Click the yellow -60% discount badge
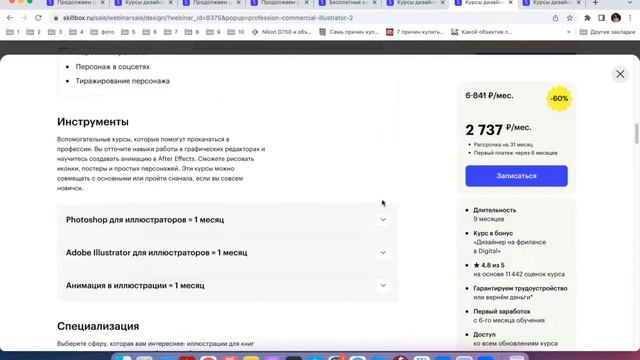This screenshot has height=360, width=640. [x=559, y=98]
